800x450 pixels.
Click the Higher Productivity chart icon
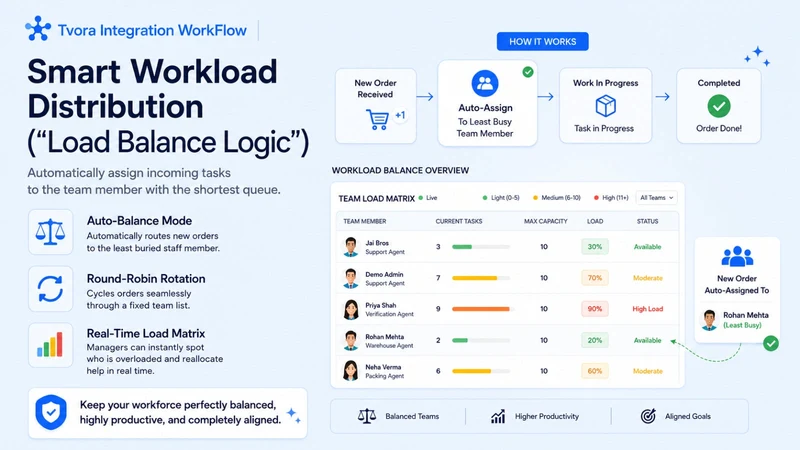(498, 416)
